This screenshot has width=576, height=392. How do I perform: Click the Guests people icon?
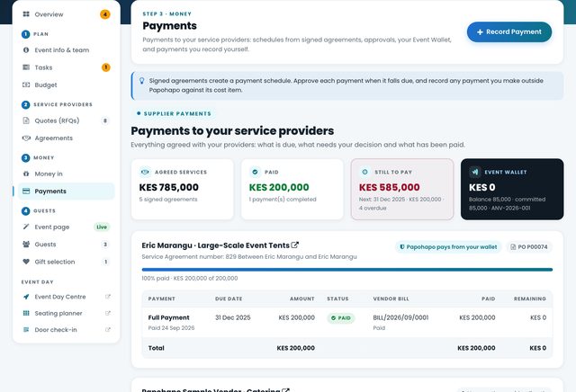pyautogui.click(x=26, y=244)
